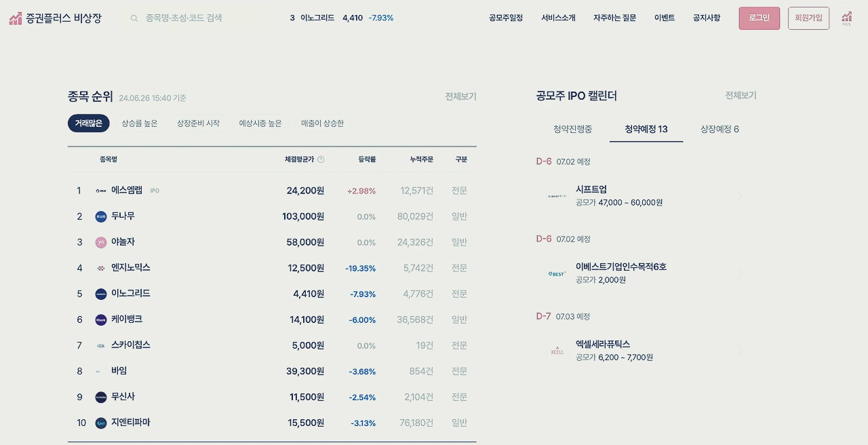Select the 예상시총 높은 filter
The height and width of the screenshot is (445, 868).
click(x=260, y=123)
